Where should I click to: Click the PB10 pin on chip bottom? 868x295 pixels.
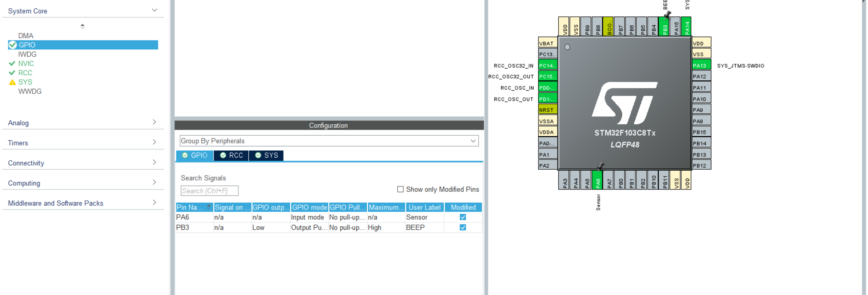(x=653, y=180)
